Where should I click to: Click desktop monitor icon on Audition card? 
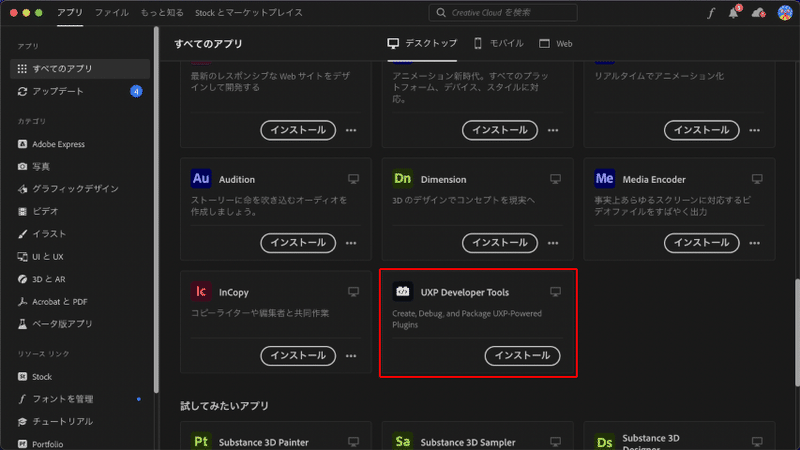coord(353,179)
